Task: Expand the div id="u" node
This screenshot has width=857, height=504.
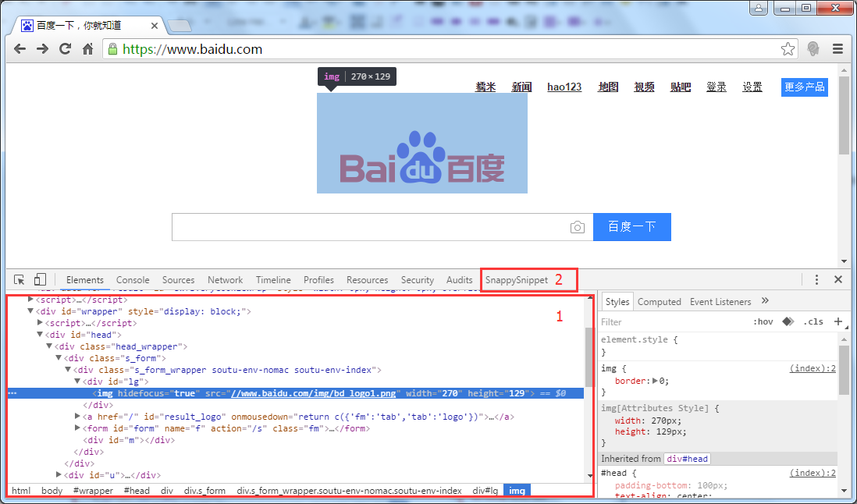Action: (59, 475)
